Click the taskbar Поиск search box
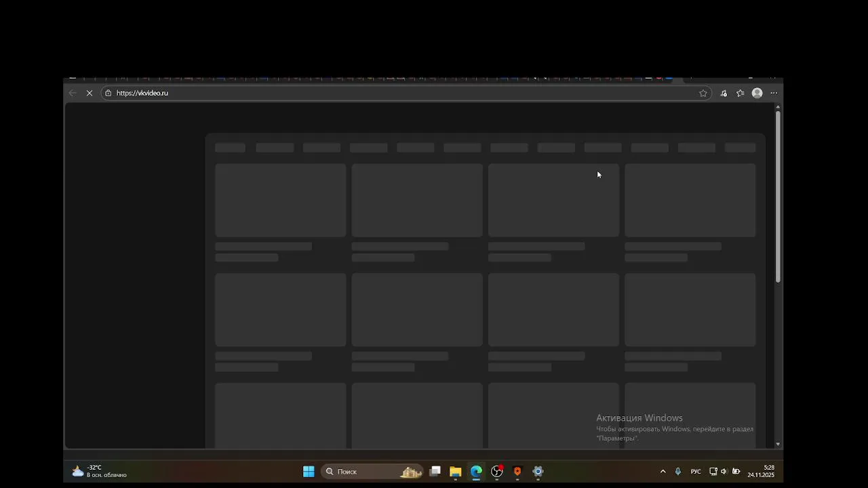The width and height of the screenshot is (868, 488). (373, 472)
